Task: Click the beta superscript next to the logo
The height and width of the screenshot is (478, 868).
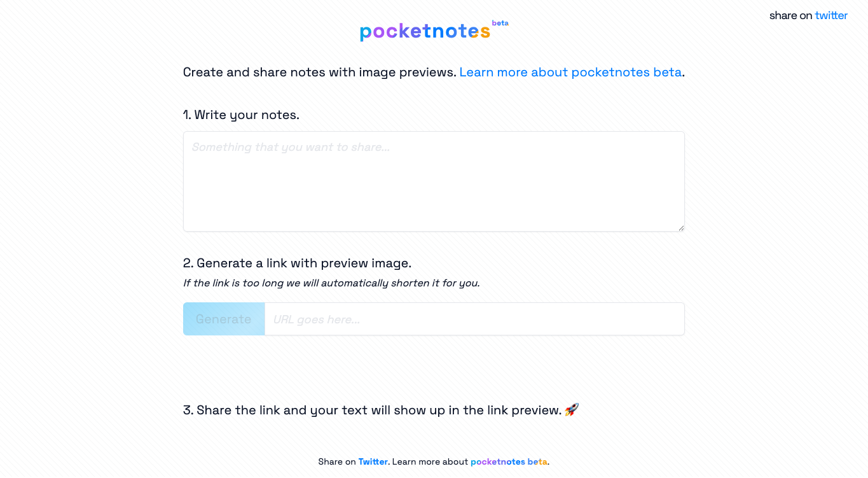Action: (x=500, y=22)
